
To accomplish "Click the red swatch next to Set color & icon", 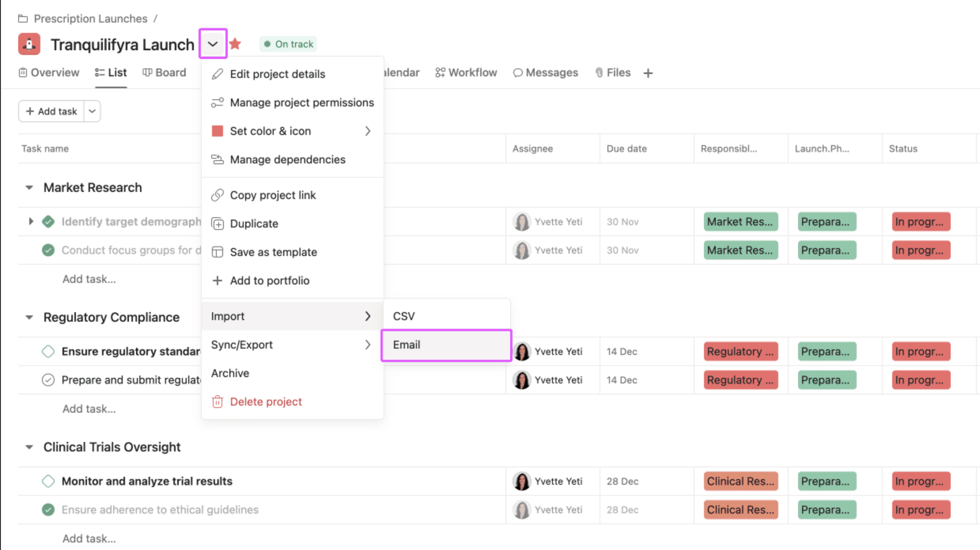I will 217,131.
